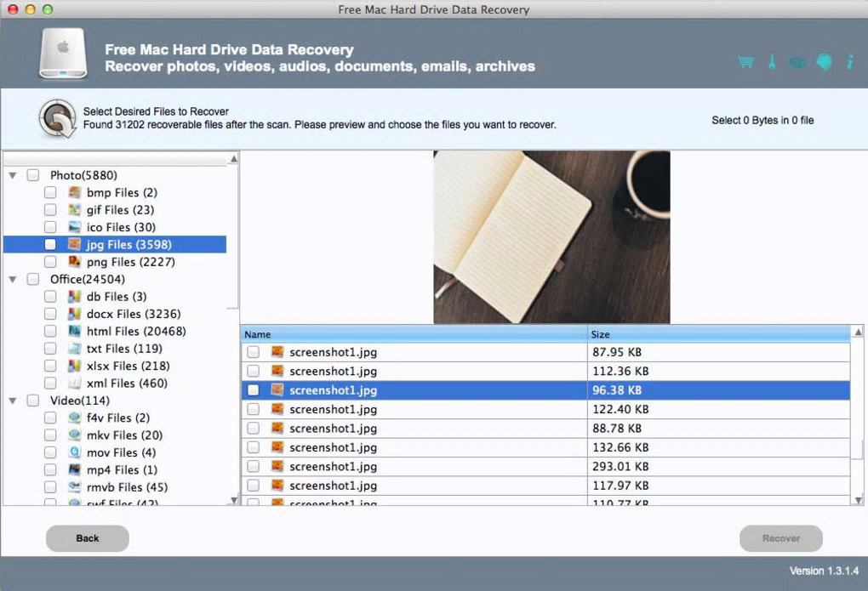Open the info about icon
This screenshot has width=868, height=591.
tap(850, 61)
